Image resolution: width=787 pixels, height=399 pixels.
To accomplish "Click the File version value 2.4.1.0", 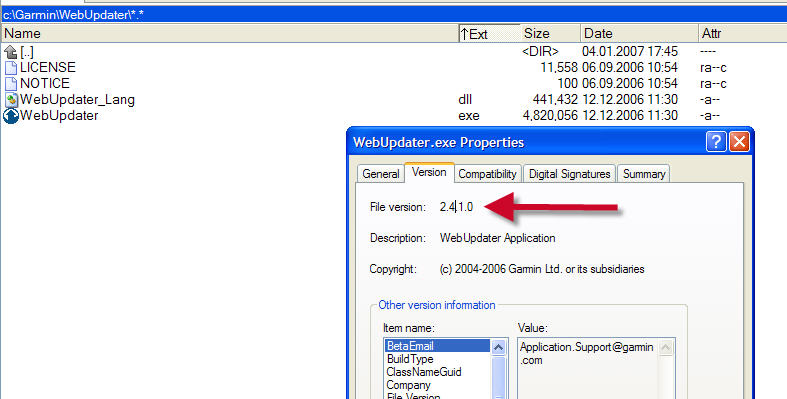I will tap(456, 207).
